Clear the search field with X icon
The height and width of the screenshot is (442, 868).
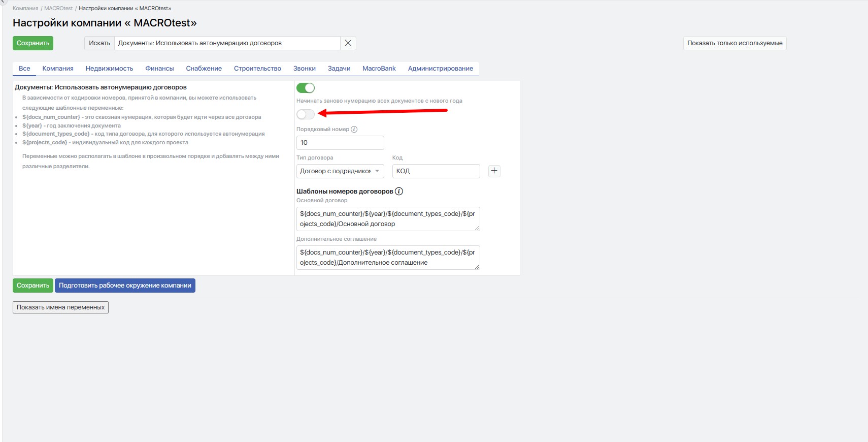tap(348, 43)
